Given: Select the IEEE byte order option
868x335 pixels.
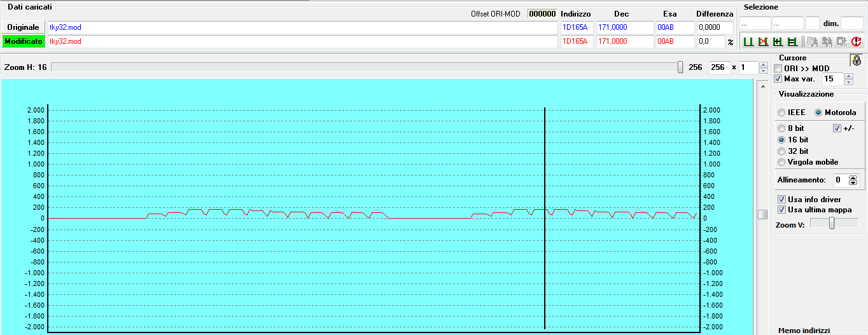Looking at the screenshot, I should point(781,112).
